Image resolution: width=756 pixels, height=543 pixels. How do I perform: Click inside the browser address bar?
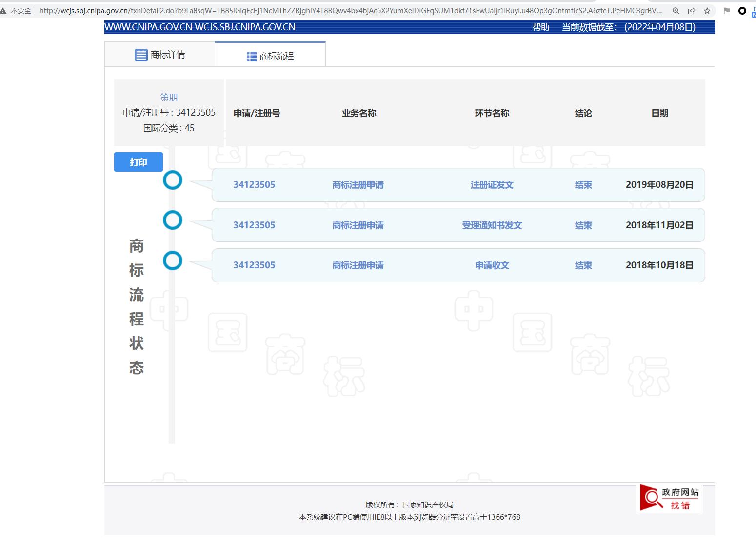[341, 10]
